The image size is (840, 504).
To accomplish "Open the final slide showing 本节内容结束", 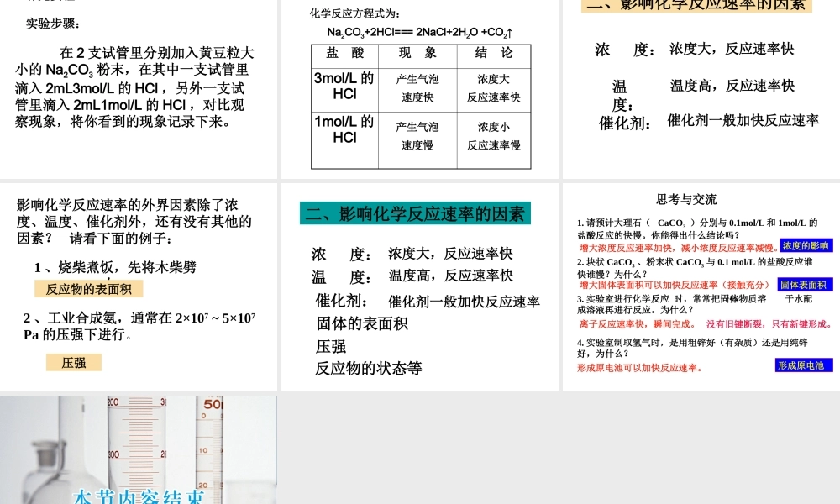I will tap(139, 450).
